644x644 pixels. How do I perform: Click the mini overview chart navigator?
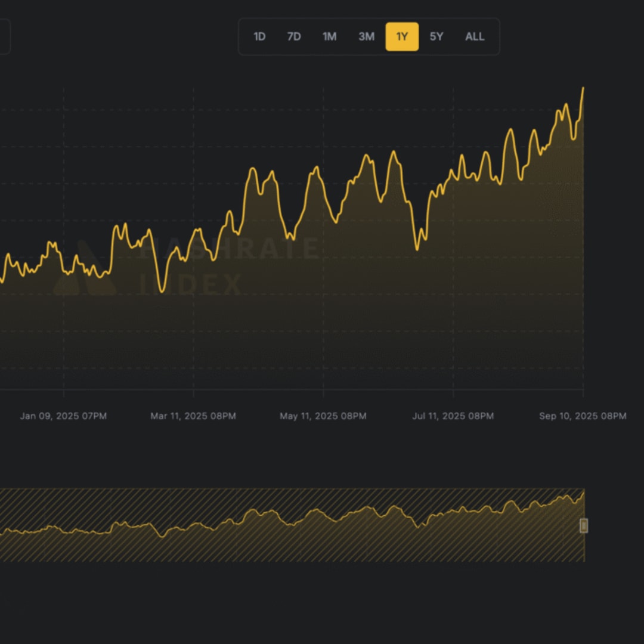(292, 525)
